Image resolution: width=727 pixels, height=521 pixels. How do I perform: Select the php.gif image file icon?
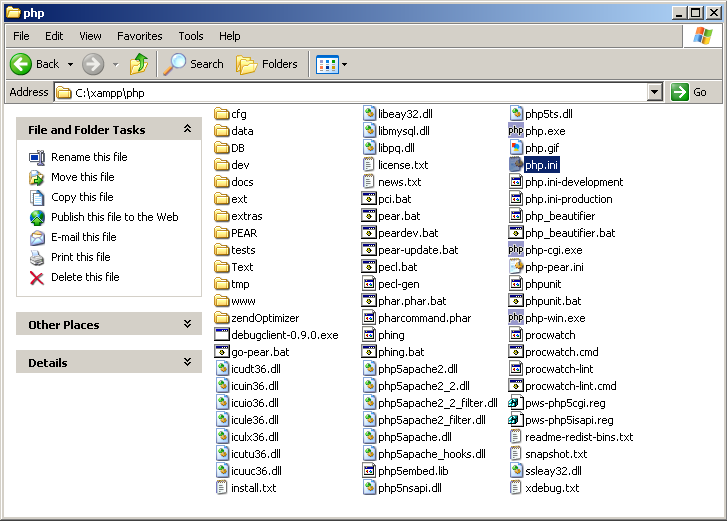click(516, 148)
